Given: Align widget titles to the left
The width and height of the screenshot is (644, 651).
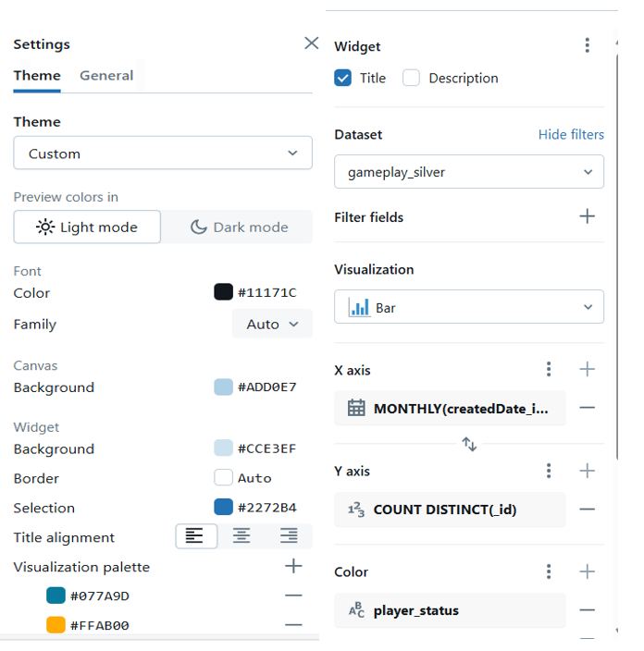Looking at the screenshot, I should point(194,536).
